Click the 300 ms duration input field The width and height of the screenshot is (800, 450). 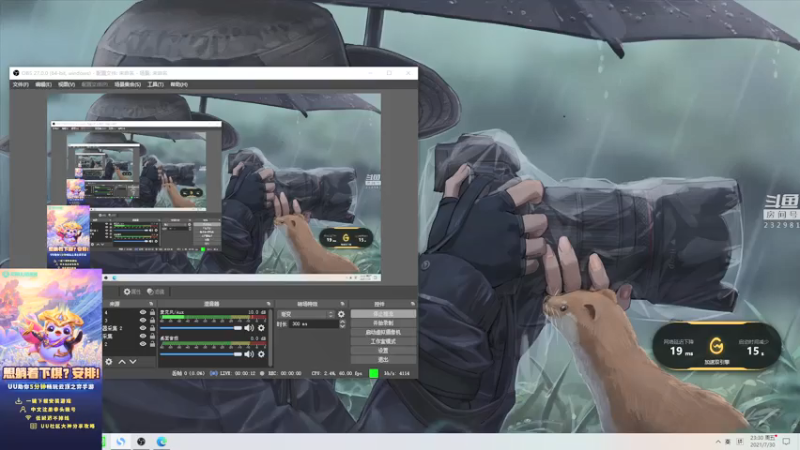click(313, 324)
